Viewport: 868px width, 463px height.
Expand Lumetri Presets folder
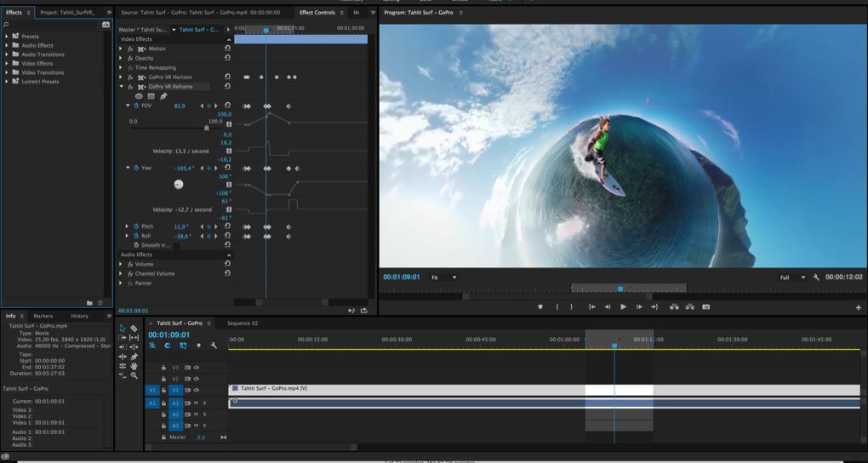(7, 82)
